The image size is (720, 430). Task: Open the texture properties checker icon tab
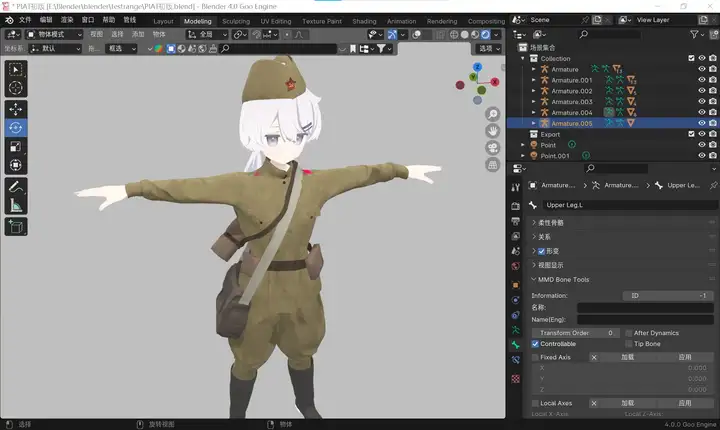tap(515, 380)
